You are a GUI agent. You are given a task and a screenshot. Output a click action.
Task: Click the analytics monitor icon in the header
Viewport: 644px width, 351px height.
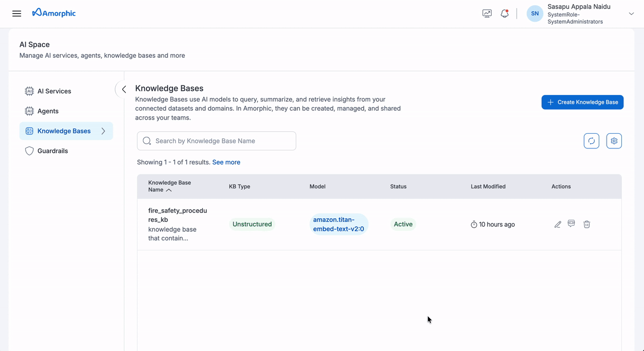(x=487, y=13)
